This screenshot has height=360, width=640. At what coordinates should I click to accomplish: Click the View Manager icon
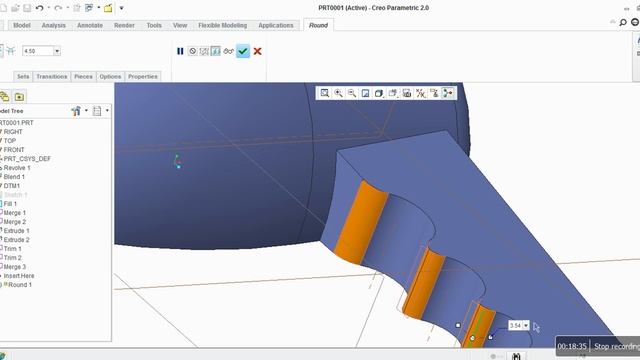click(x=407, y=93)
